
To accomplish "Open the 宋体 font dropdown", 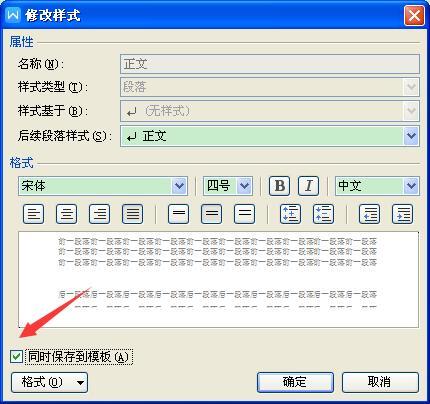I will pos(179,186).
